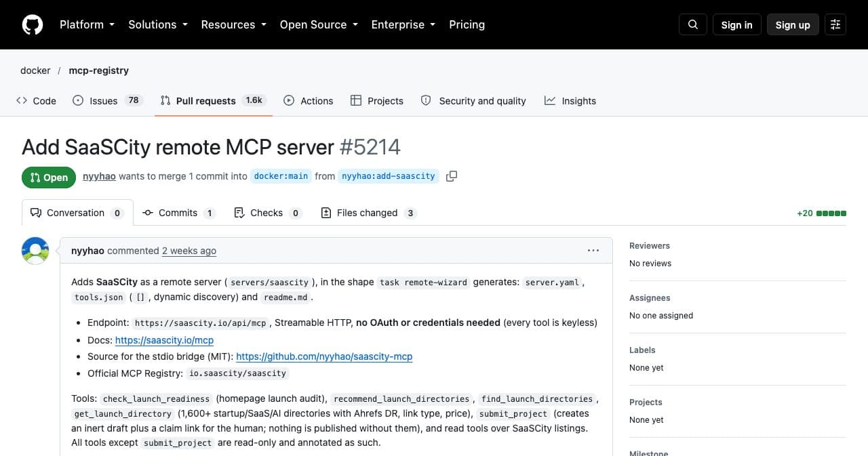This screenshot has height=456, width=868.
Task: Open the https://saascity.io/mcp docs link
Action: [164, 340]
